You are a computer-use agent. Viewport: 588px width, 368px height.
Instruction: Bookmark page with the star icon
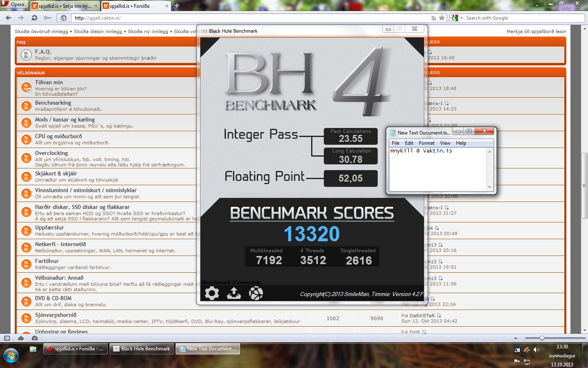pos(441,18)
